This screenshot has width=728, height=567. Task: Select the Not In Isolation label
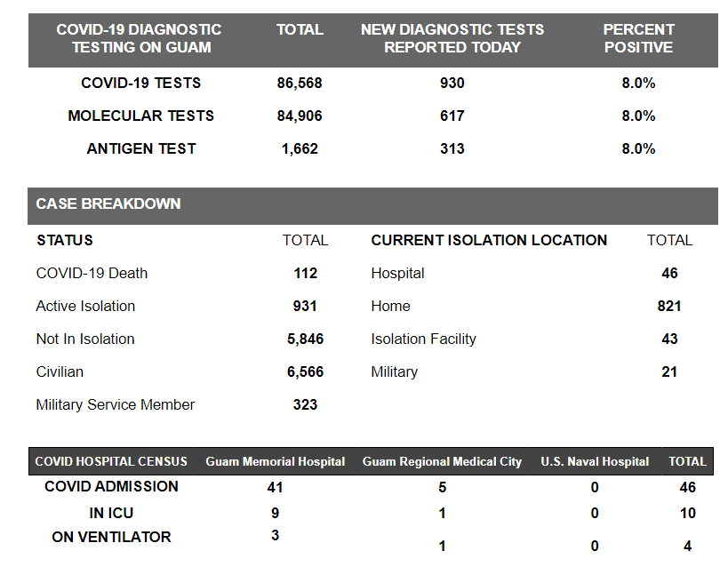(85, 339)
